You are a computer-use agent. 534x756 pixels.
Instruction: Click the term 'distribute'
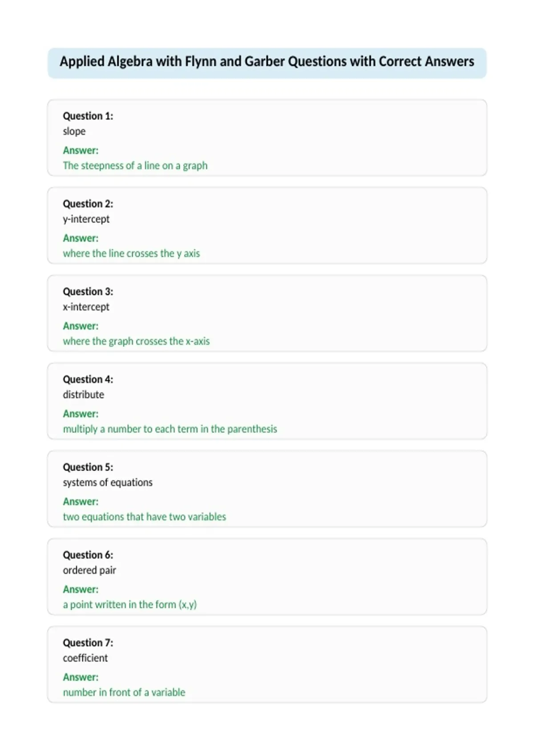point(84,394)
